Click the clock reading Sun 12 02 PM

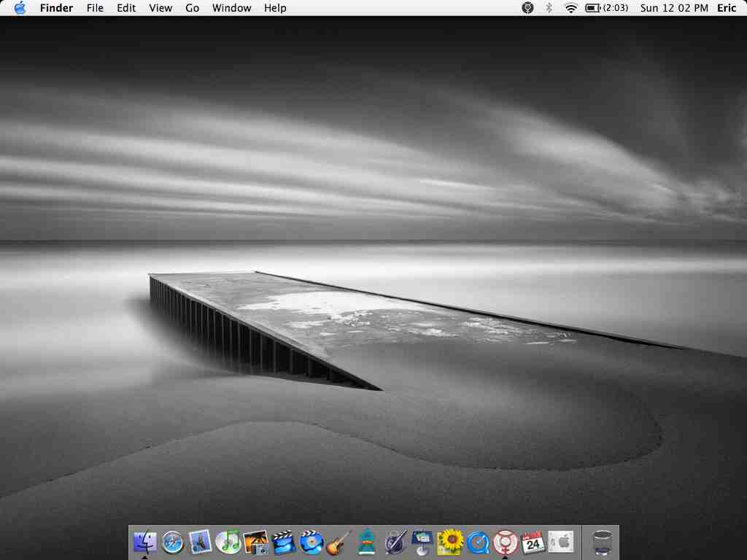[674, 8]
